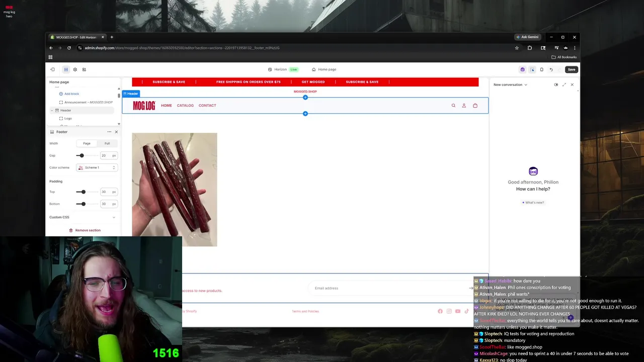Click GET MOGGED in announcement bar
The height and width of the screenshot is (362, 644).
coord(313,82)
